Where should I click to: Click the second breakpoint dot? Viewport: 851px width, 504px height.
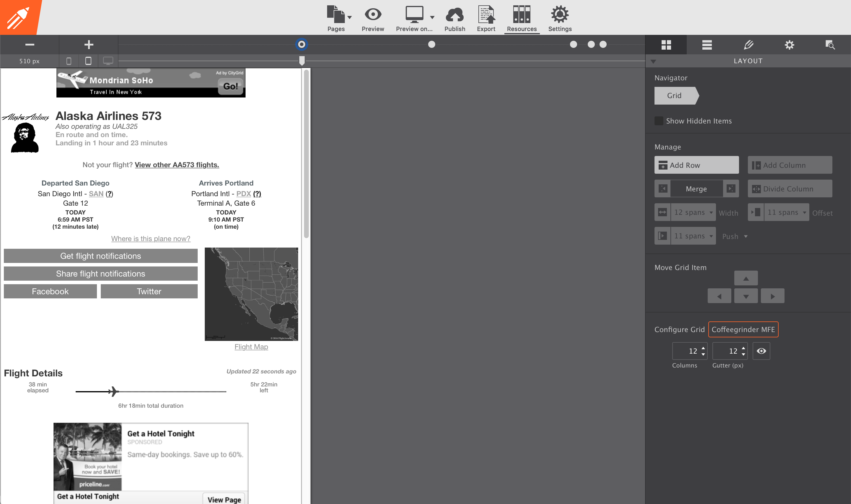(x=432, y=45)
